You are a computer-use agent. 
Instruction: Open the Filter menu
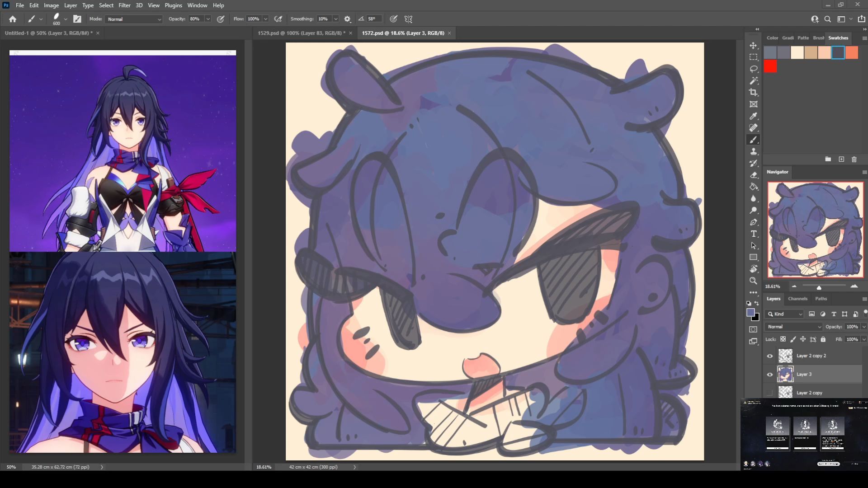point(124,5)
